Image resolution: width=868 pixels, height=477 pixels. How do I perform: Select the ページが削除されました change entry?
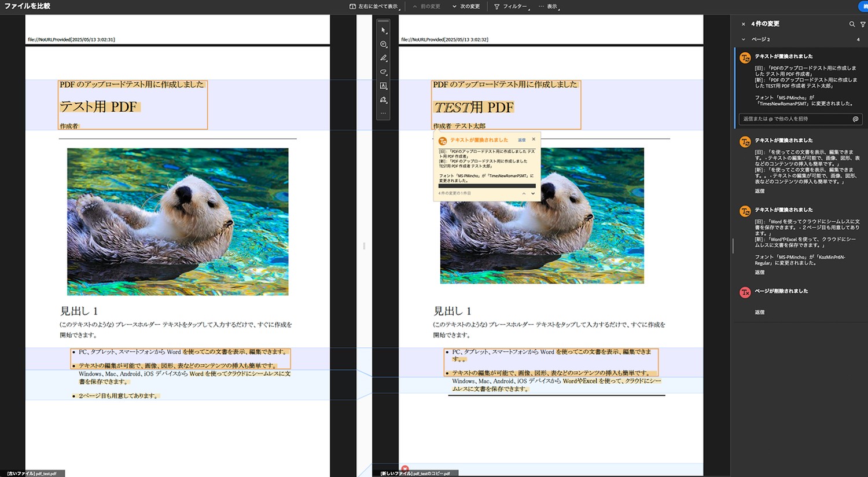781,291
